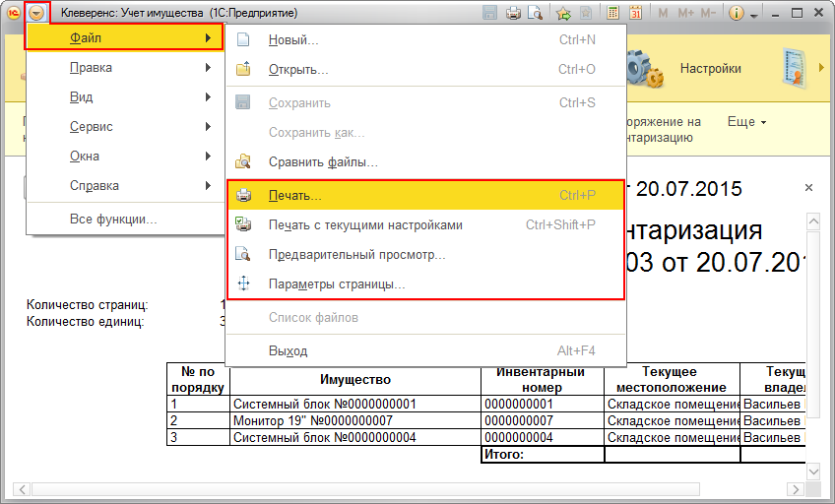This screenshot has height=504, width=835.
Task: Open the Правка submenu
Action: pyautogui.click(x=124, y=68)
